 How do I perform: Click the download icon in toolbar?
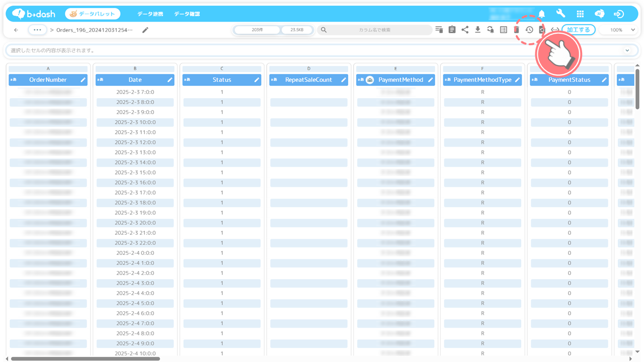click(x=477, y=30)
